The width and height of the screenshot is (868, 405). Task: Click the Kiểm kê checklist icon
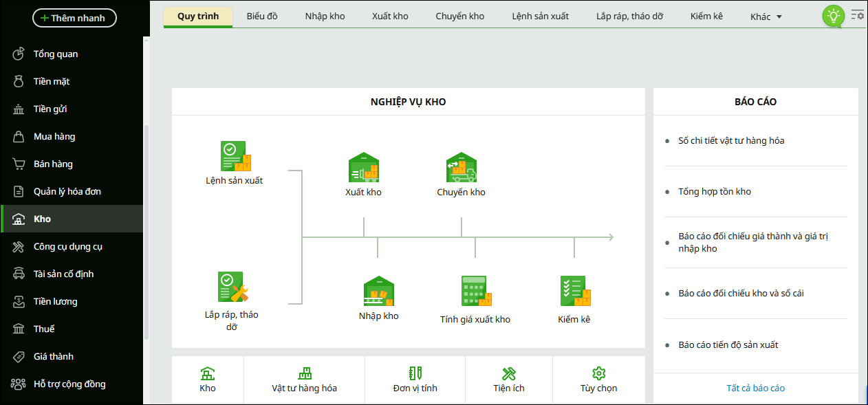click(x=574, y=292)
